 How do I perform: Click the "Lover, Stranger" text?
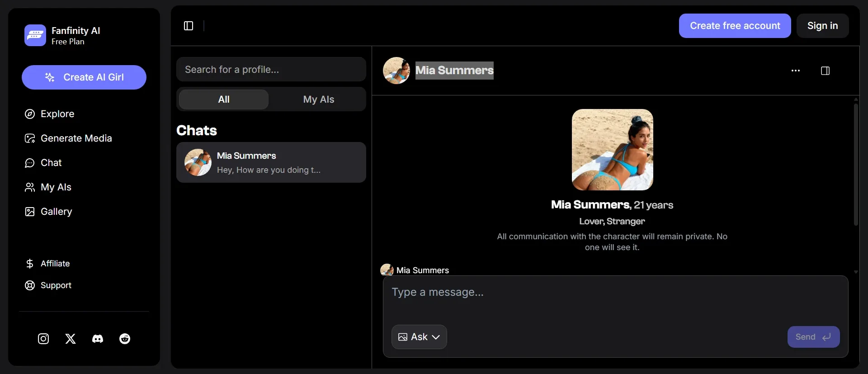pos(612,221)
